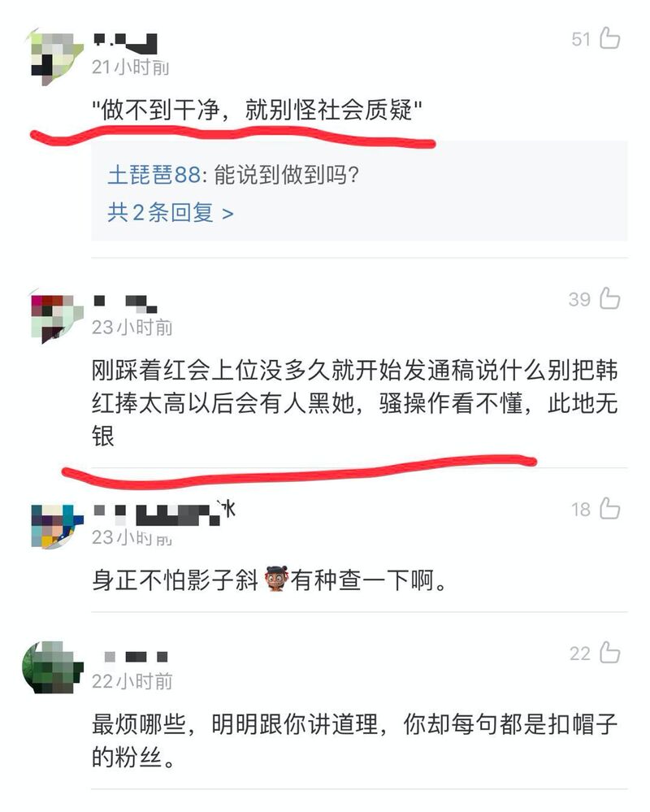This screenshot has width=650, height=812.
Task: Select comment 身正不怕影子斜
Action: pos(269,580)
